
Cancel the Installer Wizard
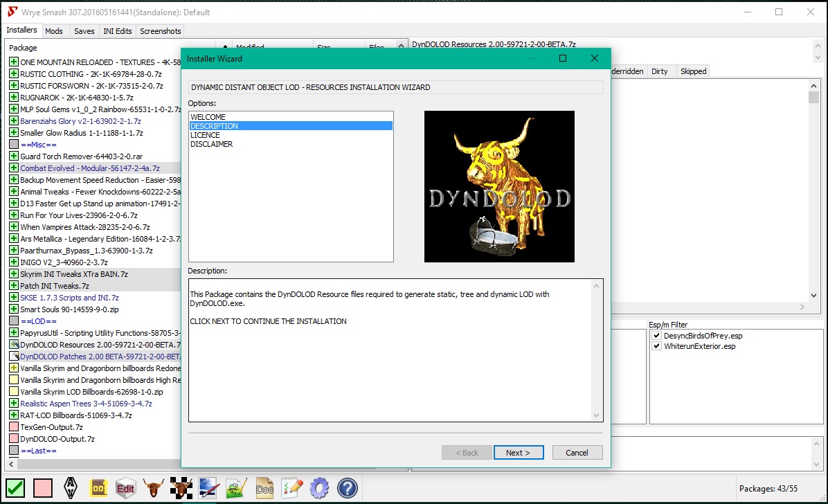577,453
